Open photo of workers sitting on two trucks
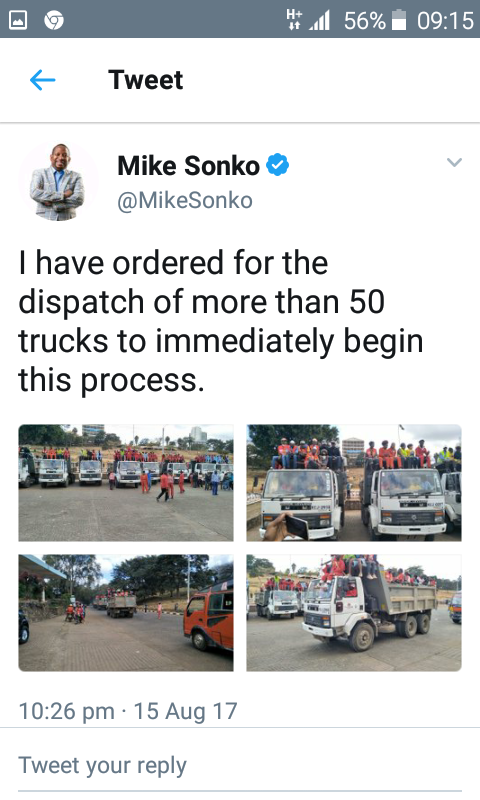 pos(354,483)
